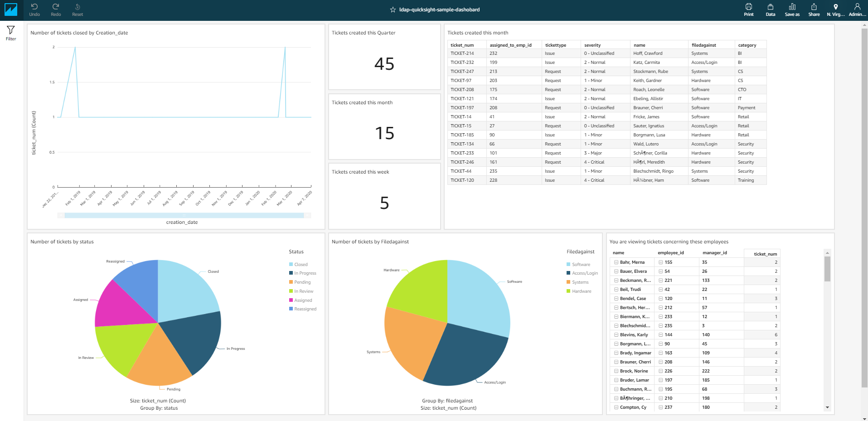This screenshot has height=421, width=868.
Task: Click the creation_date range slider bar
Action: point(184,216)
